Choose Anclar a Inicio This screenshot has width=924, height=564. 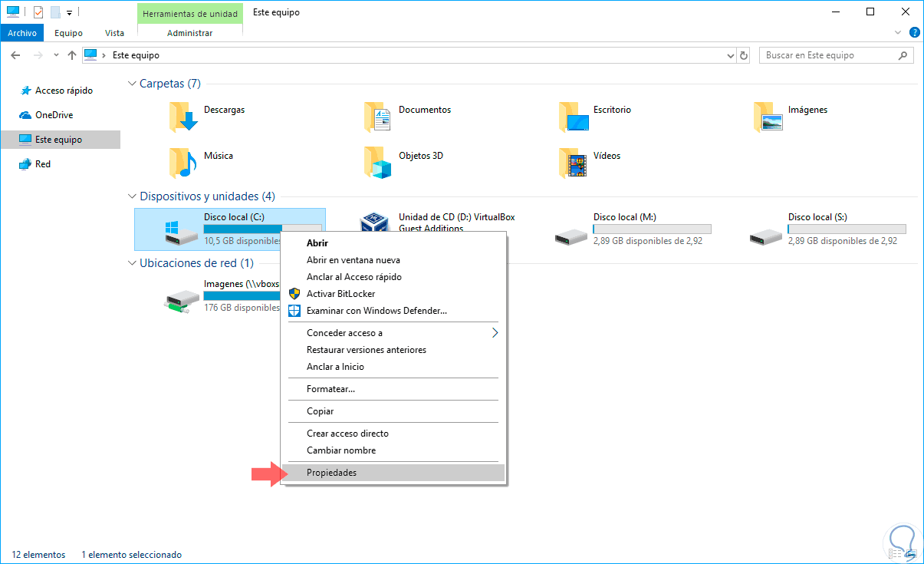click(x=393, y=367)
